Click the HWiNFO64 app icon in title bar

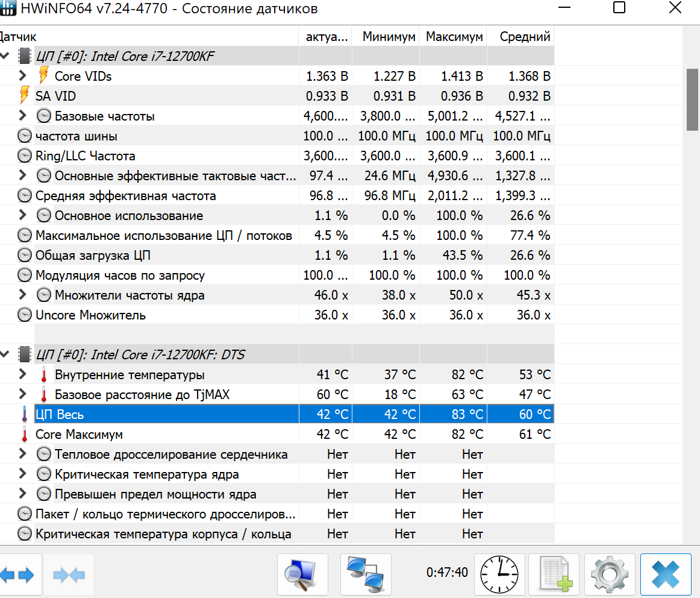[x=8, y=8]
